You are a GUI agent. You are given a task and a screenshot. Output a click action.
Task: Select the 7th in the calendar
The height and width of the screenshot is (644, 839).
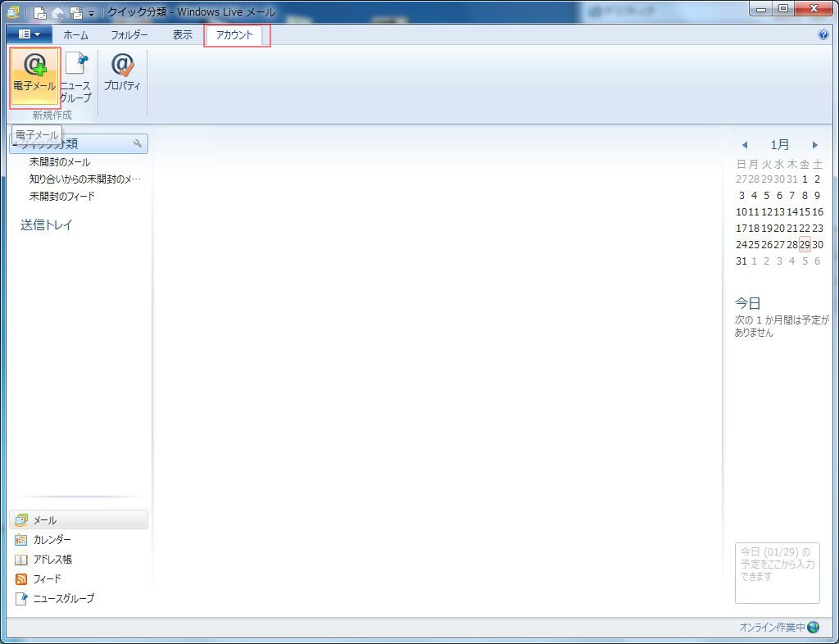pyautogui.click(x=792, y=196)
